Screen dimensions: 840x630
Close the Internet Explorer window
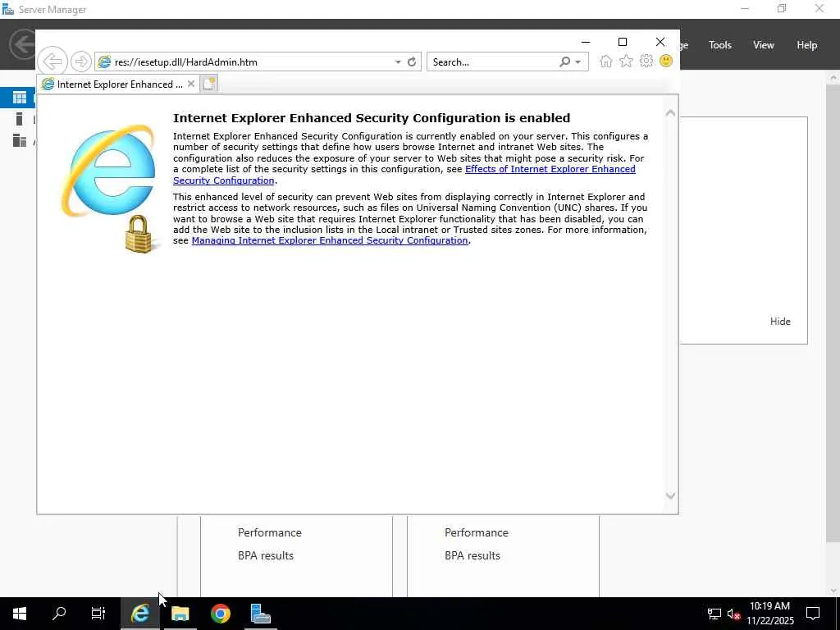(x=660, y=42)
